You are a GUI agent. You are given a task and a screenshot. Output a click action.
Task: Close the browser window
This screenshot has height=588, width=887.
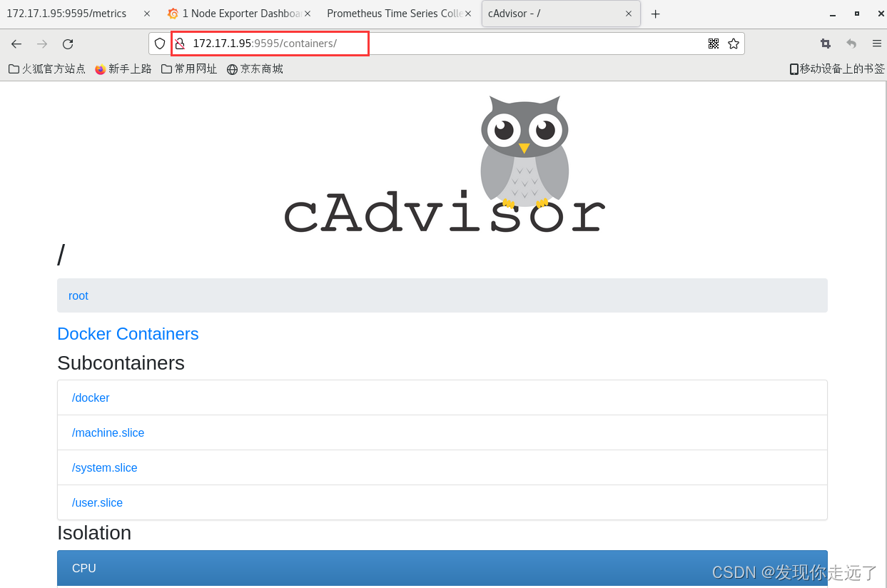tap(881, 14)
